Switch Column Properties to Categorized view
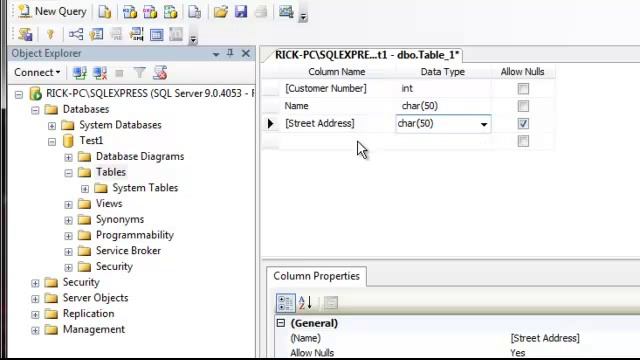Screen dimensions: 640x360 coord(285,303)
